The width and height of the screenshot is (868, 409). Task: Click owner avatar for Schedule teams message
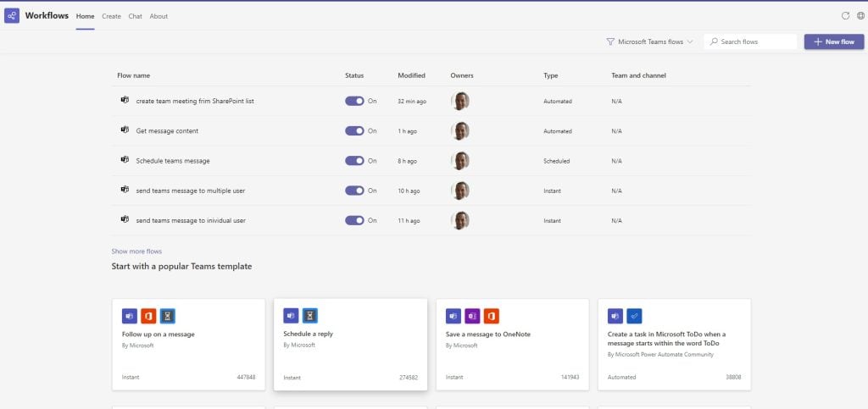coord(460,161)
